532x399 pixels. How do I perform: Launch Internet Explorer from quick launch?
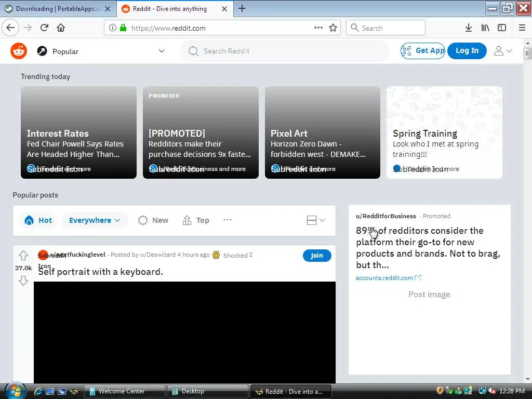(37, 392)
